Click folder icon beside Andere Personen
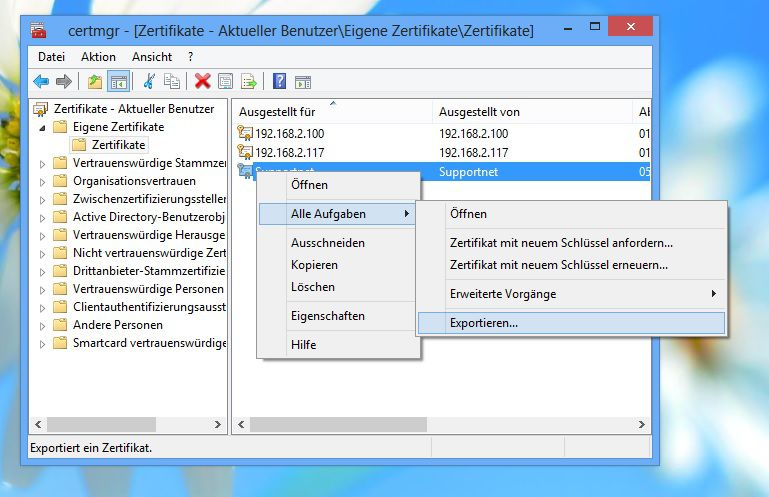Screen dimensions: 769x497 point(60,325)
